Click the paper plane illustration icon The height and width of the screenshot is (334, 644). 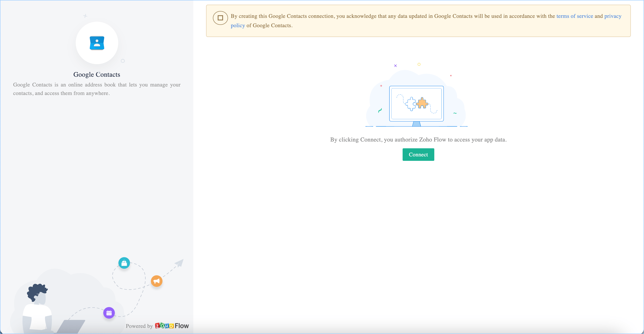pos(180,263)
